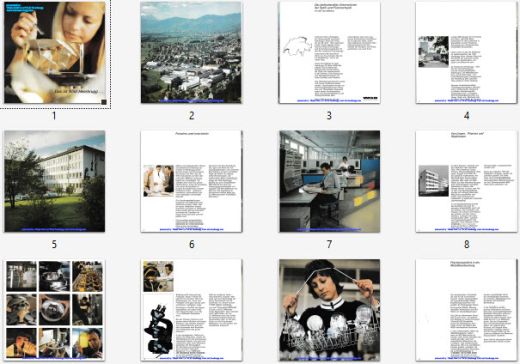Select page 3 thumbnail with Switzerland map outline
Image resolution: width=520 pixels, height=364 pixels.
click(x=329, y=52)
